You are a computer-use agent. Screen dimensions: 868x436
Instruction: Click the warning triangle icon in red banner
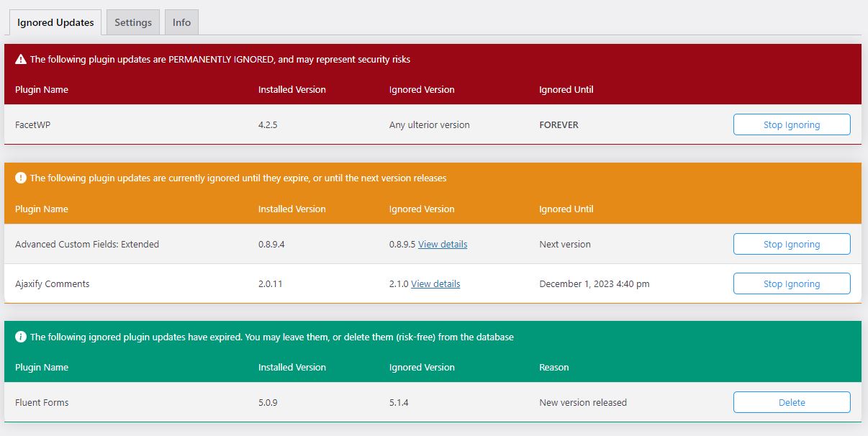[21, 60]
